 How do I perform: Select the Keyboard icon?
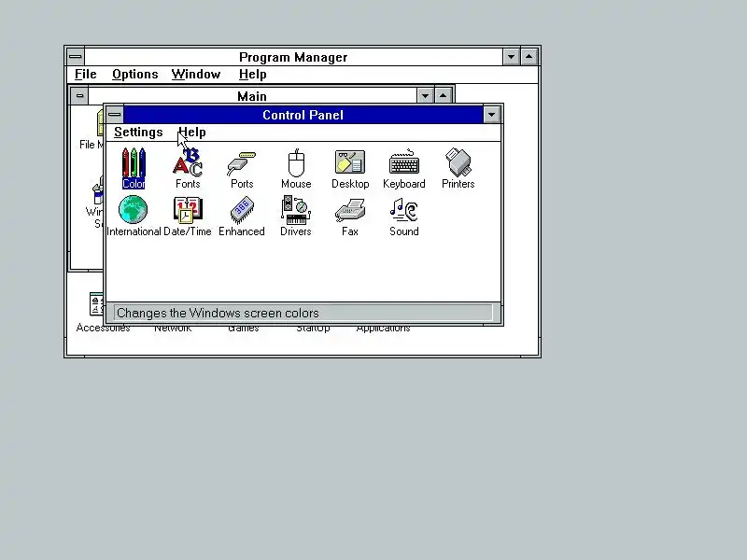(404, 168)
